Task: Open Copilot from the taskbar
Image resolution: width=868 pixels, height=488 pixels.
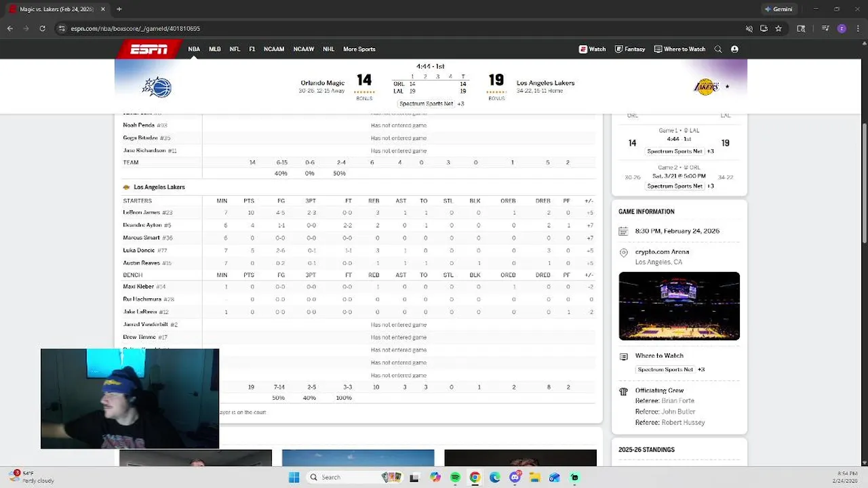Action: coord(435,477)
